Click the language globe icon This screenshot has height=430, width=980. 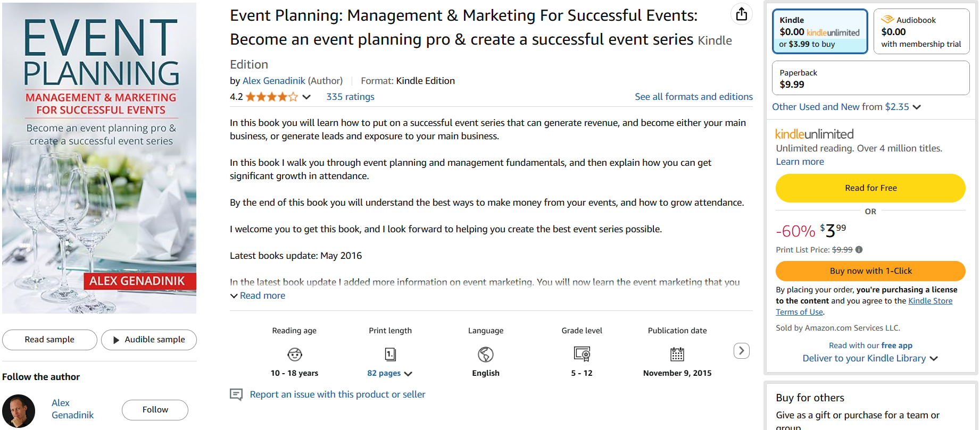pyautogui.click(x=486, y=354)
